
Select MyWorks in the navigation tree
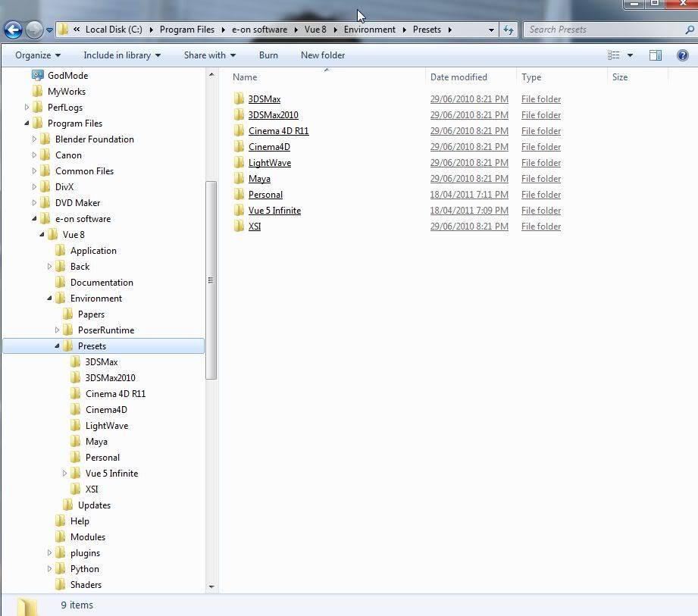[x=67, y=92]
